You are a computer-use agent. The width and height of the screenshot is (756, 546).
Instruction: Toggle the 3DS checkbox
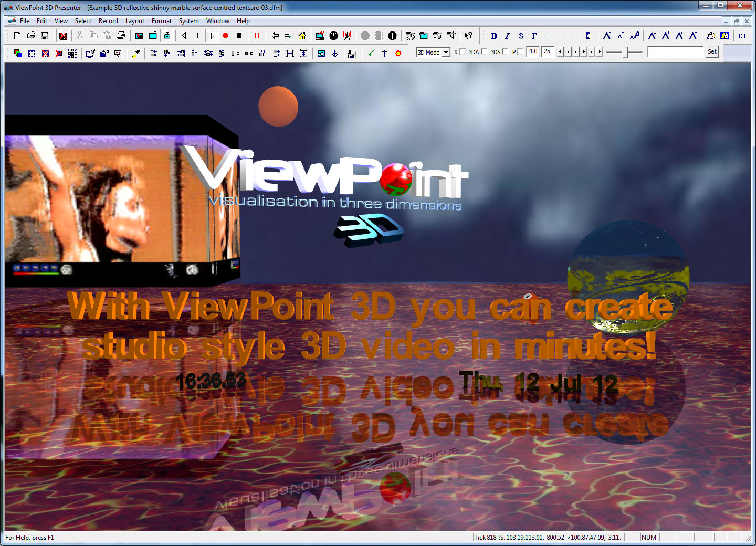tap(506, 51)
